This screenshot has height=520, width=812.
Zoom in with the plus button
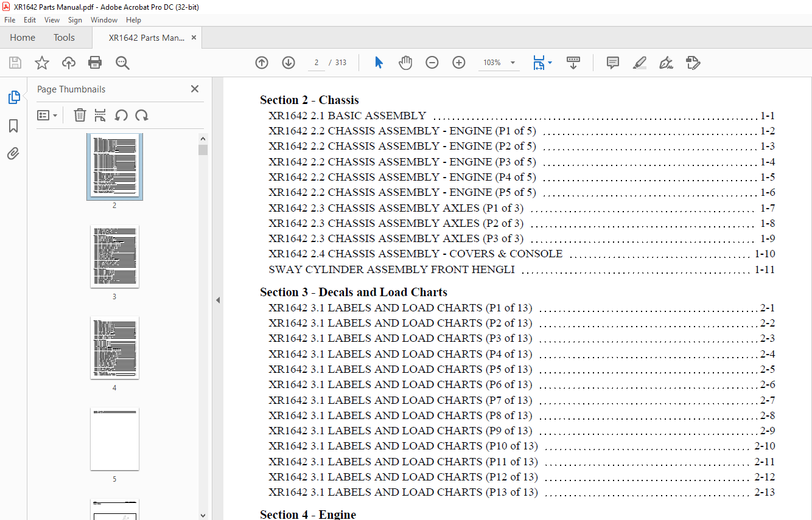[x=459, y=63]
